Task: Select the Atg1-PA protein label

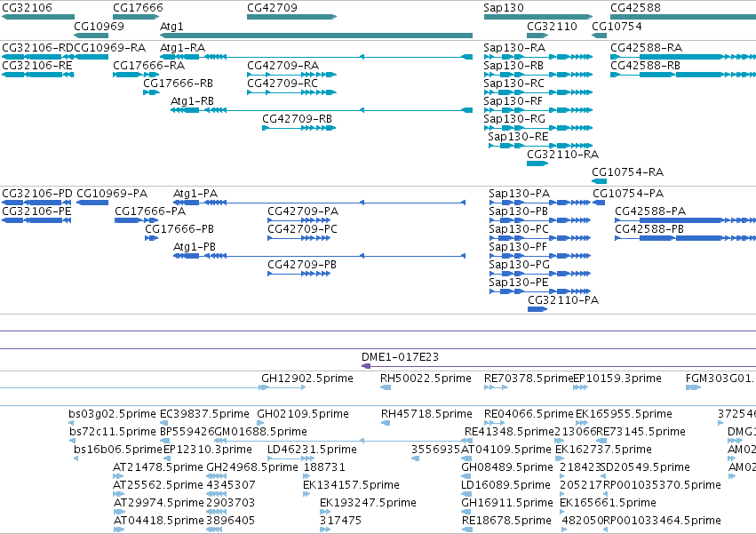Action: coord(195,194)
